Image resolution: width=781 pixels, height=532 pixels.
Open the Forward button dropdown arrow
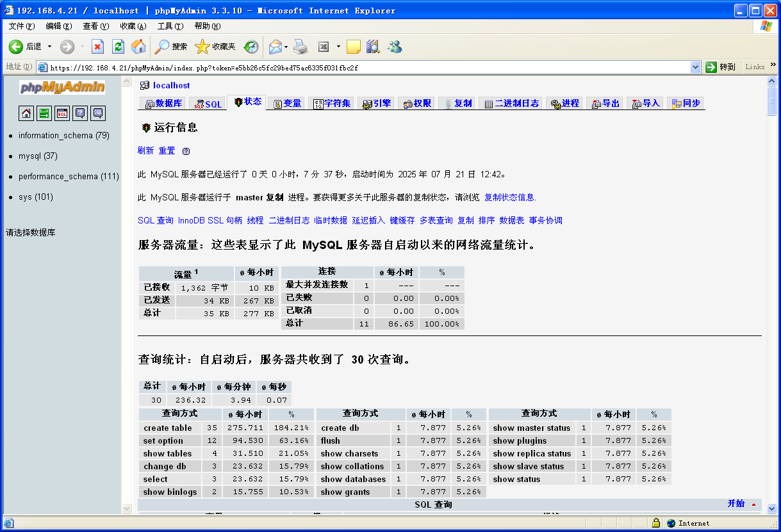pos(82,47)
